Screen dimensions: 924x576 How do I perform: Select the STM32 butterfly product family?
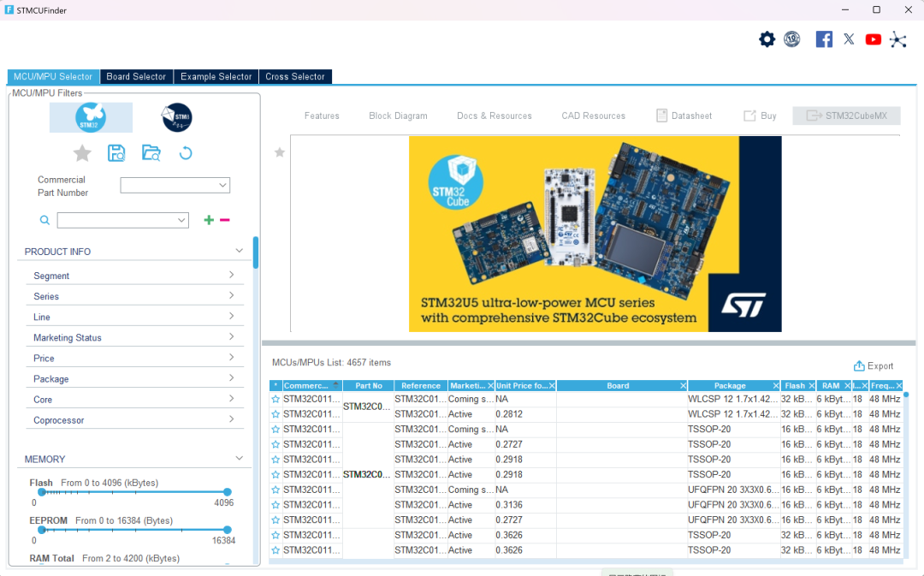[91, 117]
